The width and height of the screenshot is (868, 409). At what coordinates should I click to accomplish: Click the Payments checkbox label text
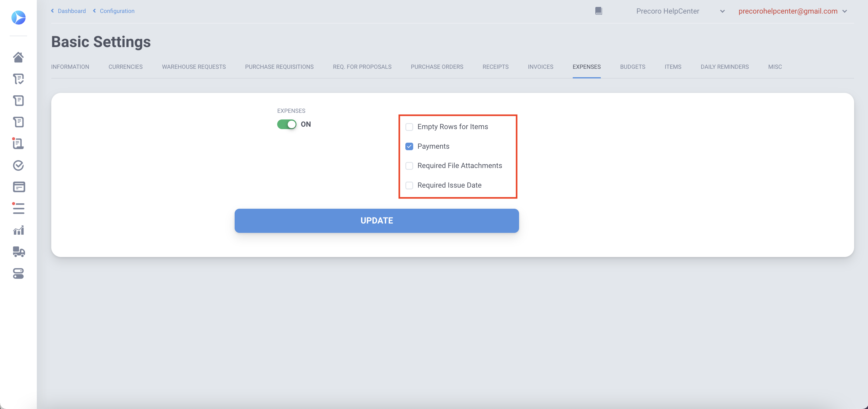pyautogui.click(x=433, y=146)
